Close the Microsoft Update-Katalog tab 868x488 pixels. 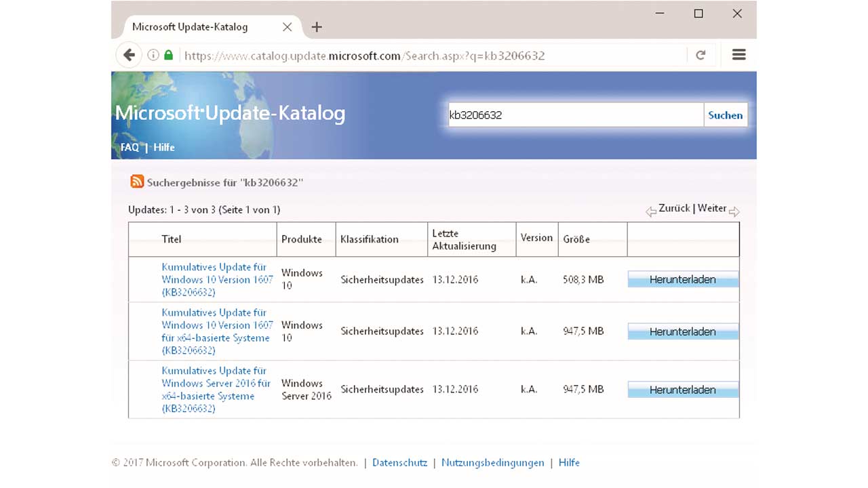(x=288, y=27)
